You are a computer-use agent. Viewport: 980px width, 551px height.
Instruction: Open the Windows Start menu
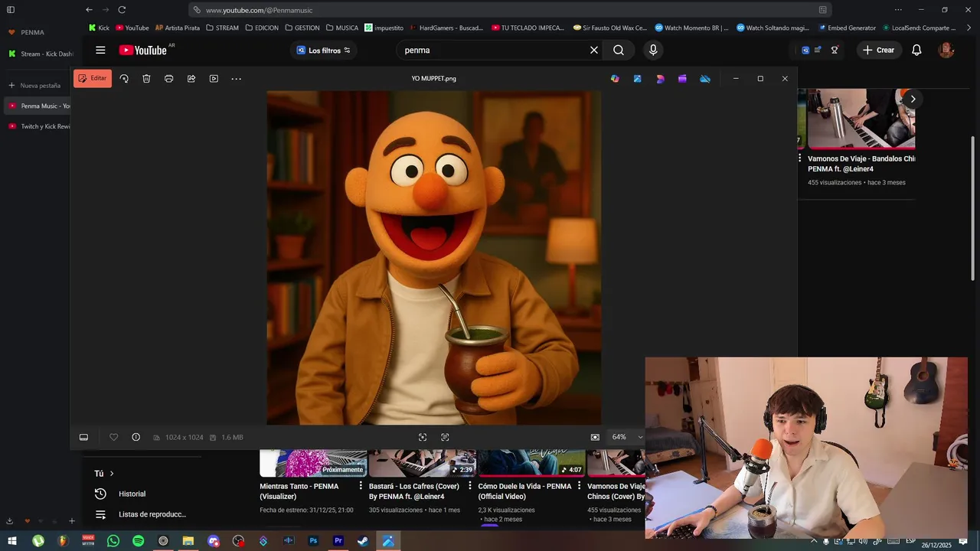click(x=12, y=541)
